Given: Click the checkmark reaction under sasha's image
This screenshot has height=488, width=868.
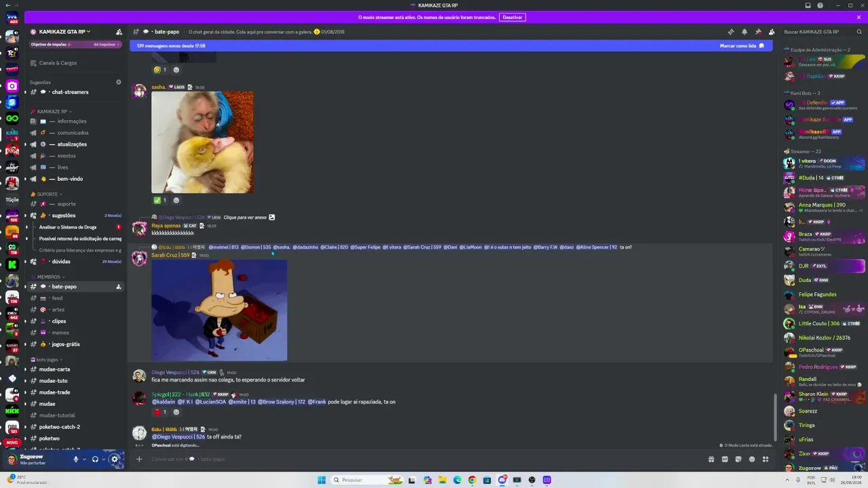Looking at the screenshot, I should point(160,201).
